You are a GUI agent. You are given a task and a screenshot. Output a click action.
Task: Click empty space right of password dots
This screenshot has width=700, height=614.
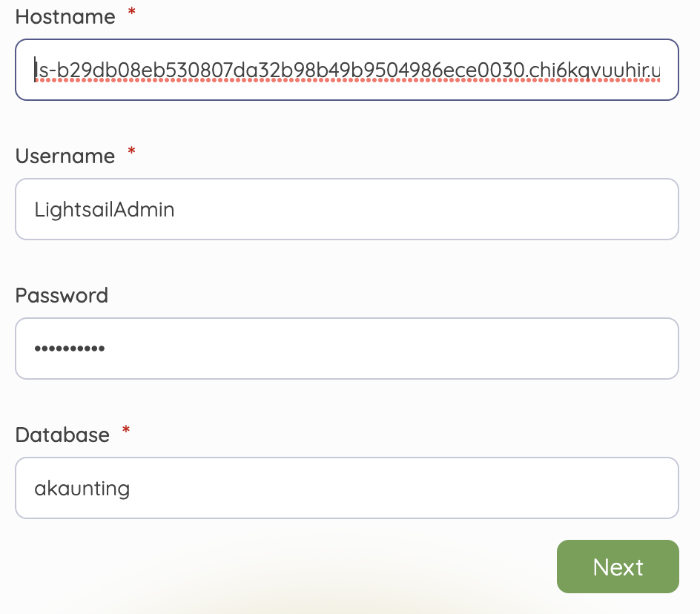coord(389,349)
